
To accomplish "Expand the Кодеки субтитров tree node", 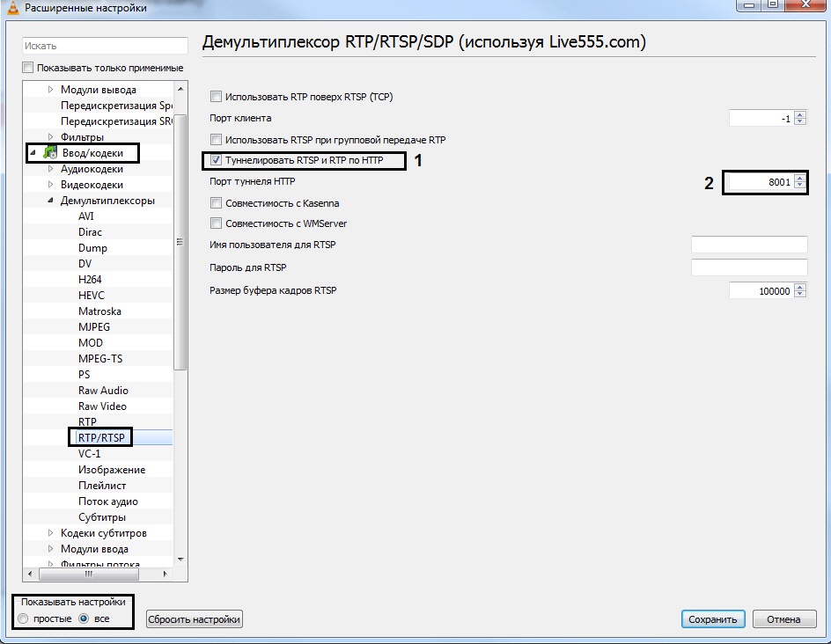I will (50, 533).
